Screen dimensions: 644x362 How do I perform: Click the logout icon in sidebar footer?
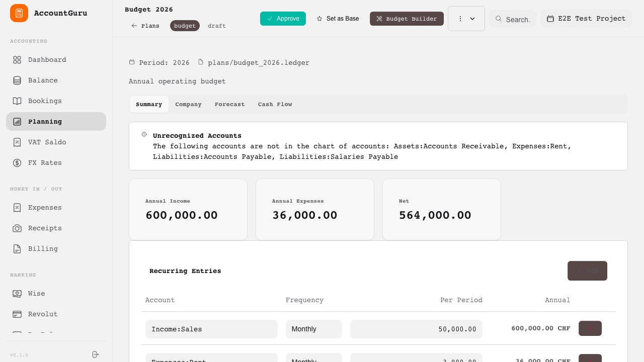click(x=96, y=354)
